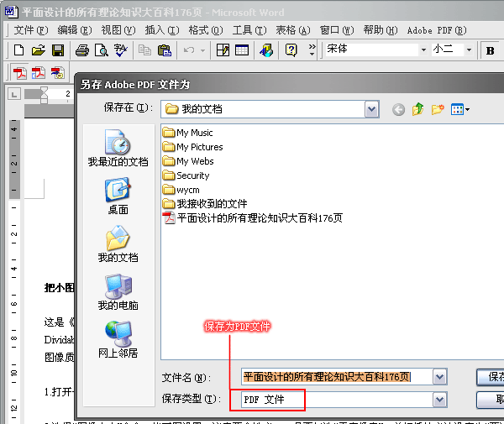Open the 格式(O) menu
This screenshot has width=504, height=424.
[x=206, y=30]
